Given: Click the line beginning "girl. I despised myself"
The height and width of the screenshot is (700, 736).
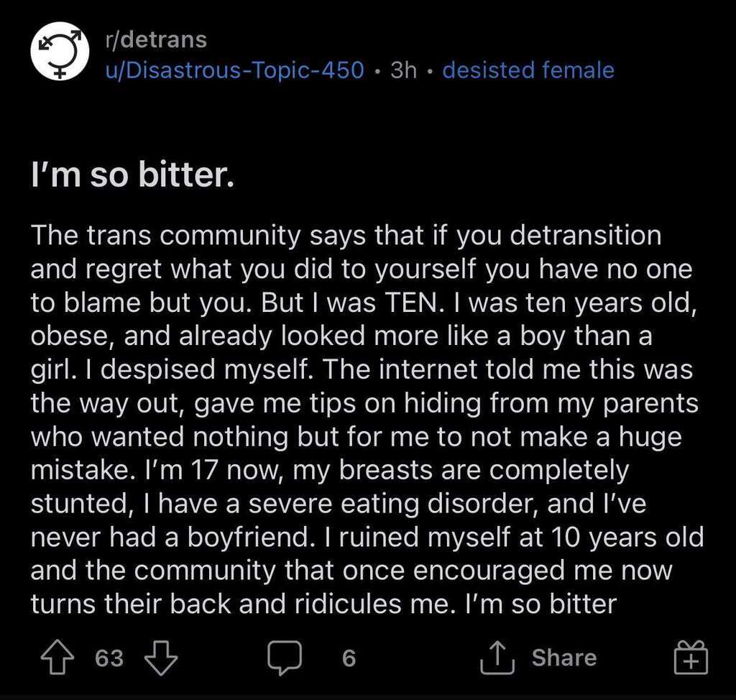Looking at the screenshot, I should pos(362,369).
